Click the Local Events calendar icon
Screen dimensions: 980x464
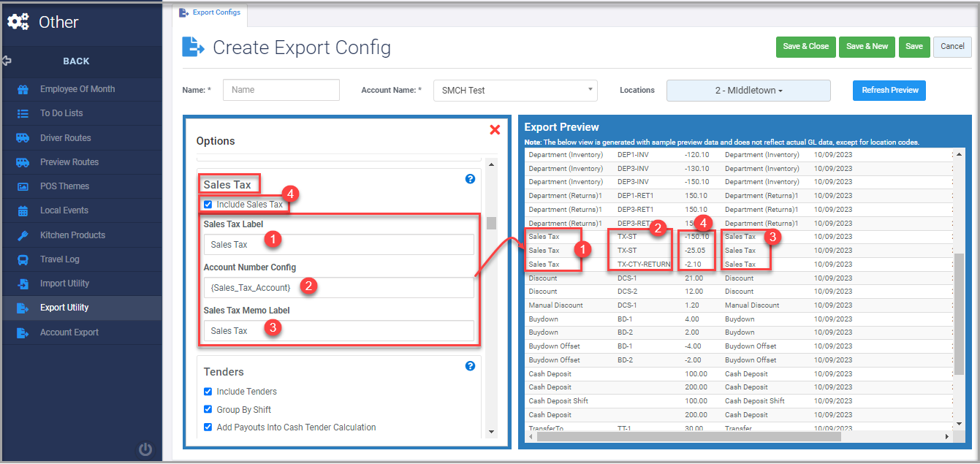pyautogui.click(x=23, y=210)
